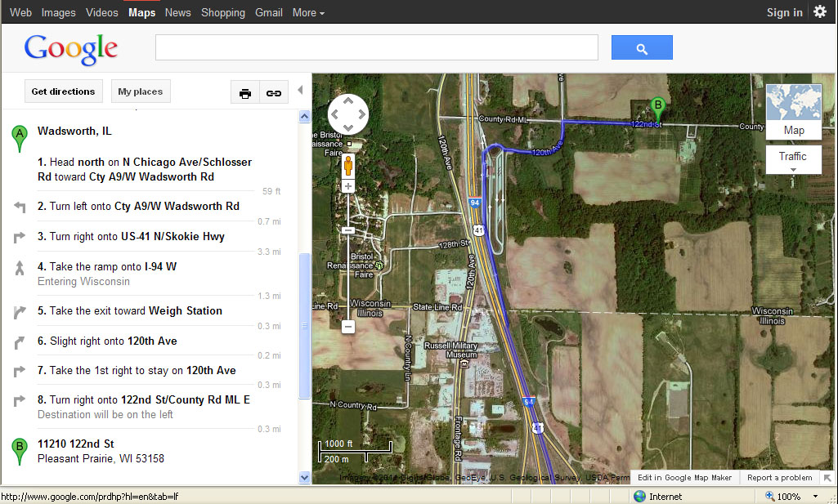Click the Google logo
838x504 pixels.
pyautogui.click(x=70, y=49)
